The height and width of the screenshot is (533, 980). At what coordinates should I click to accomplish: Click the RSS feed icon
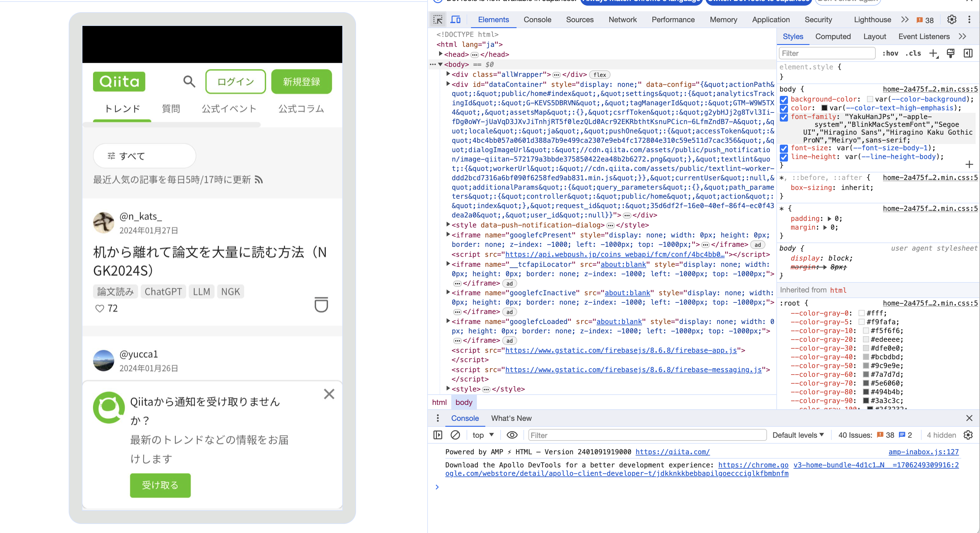point(259,179)
